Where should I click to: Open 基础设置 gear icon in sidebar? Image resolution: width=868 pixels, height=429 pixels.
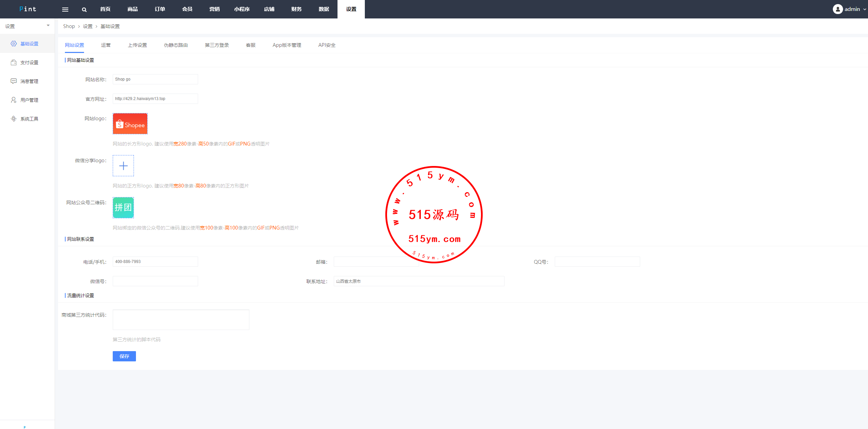pyautogui.click(x=14, y=44)
